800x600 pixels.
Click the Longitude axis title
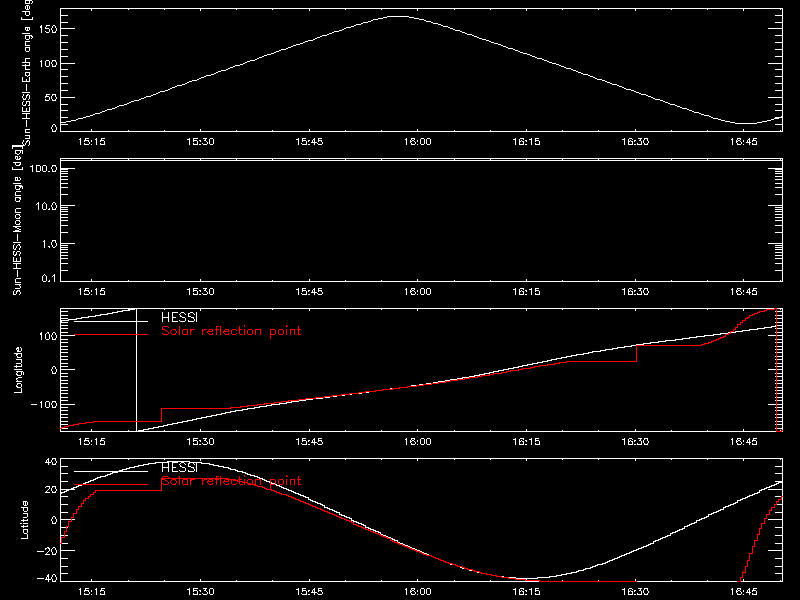pos(18,370)
